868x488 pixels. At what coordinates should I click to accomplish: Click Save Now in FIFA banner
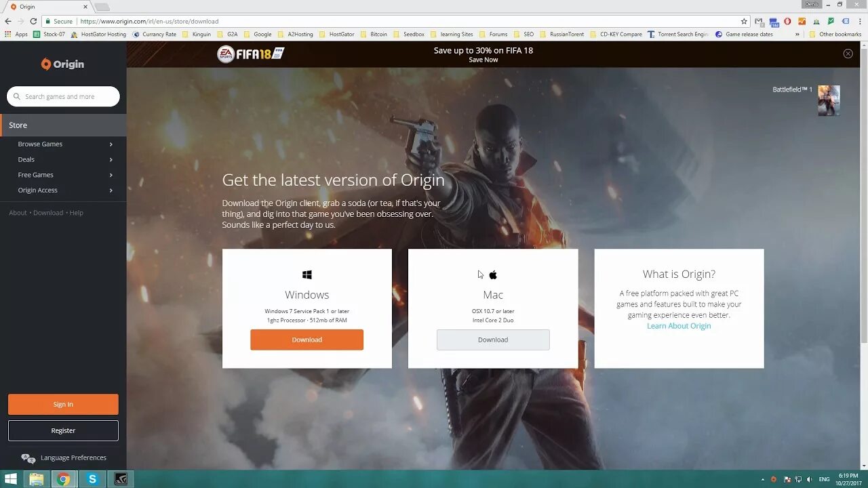point(484,60)
